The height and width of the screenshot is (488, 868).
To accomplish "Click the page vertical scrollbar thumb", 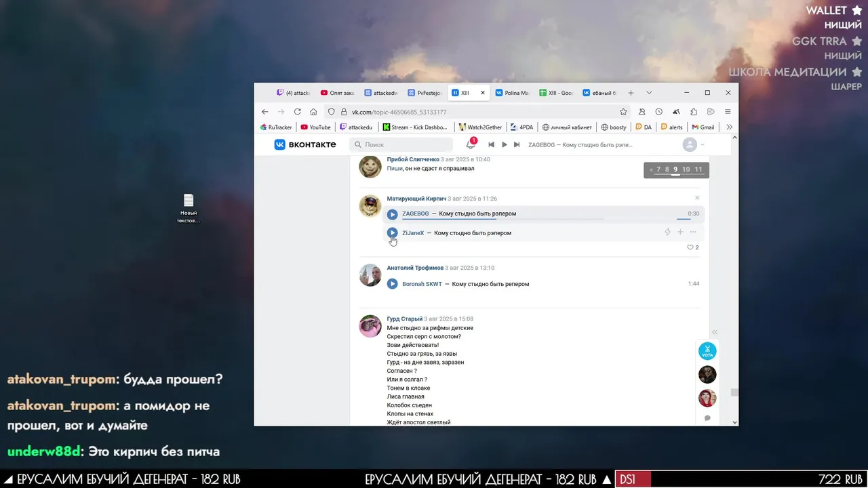I will click(734, 392).
